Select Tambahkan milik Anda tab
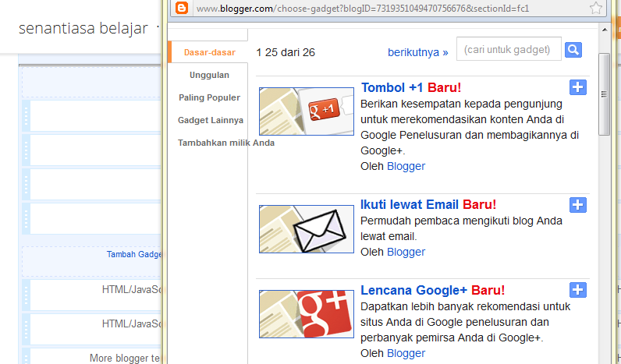 pyautogui.click(x=225, y=143)
